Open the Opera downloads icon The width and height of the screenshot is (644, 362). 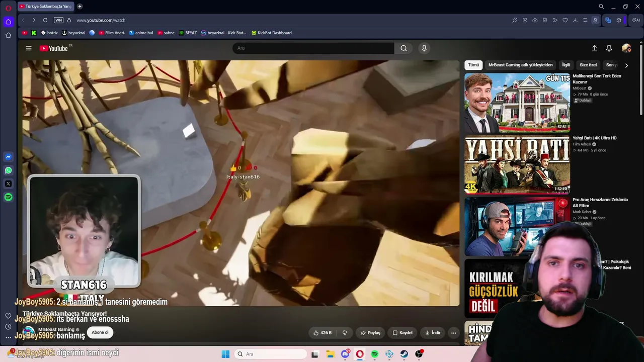575,20
